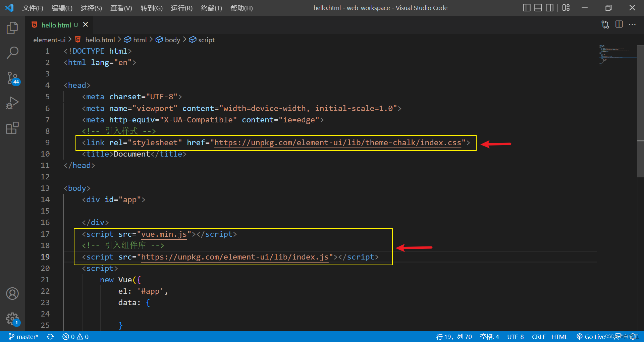The height and width of the screenshot is (342, 644).
Task: Open the vue.min.js script link
Action: [164, 234]
